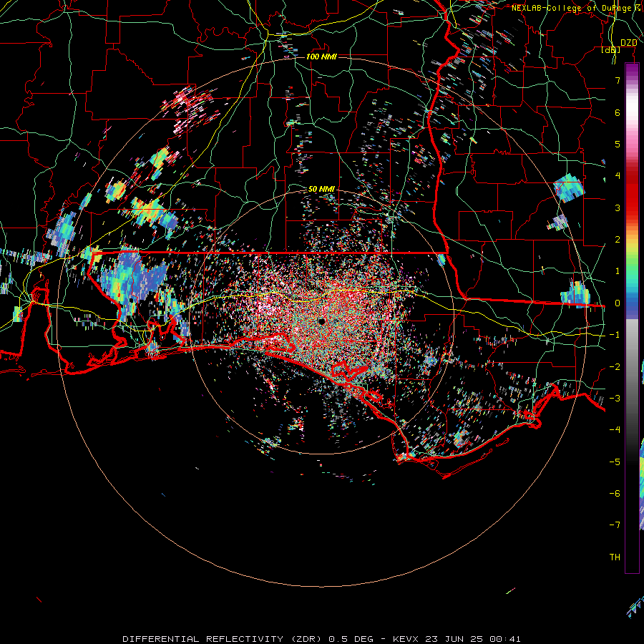This screenshot has height=644, width=644.
Task: Click the positive 2 color scale label
Action: pos(618,240)
